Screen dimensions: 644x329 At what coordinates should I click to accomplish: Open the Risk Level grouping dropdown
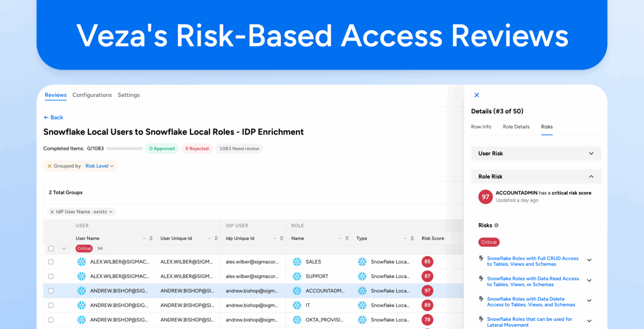click(x=100, y=166)
